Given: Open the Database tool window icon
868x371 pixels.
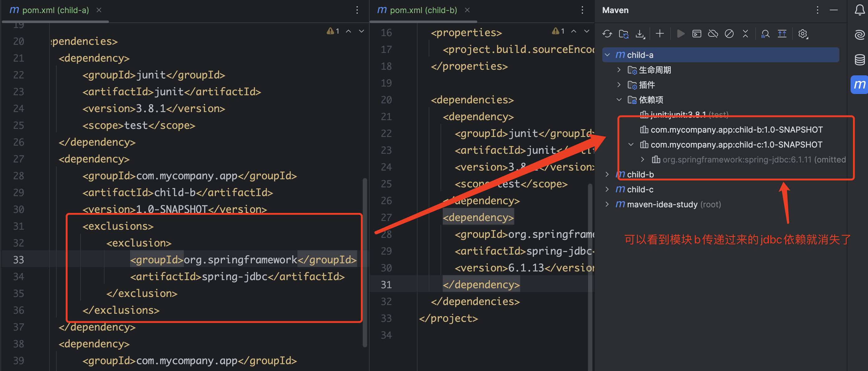Looking at the screenshot, I should point(860,60).
